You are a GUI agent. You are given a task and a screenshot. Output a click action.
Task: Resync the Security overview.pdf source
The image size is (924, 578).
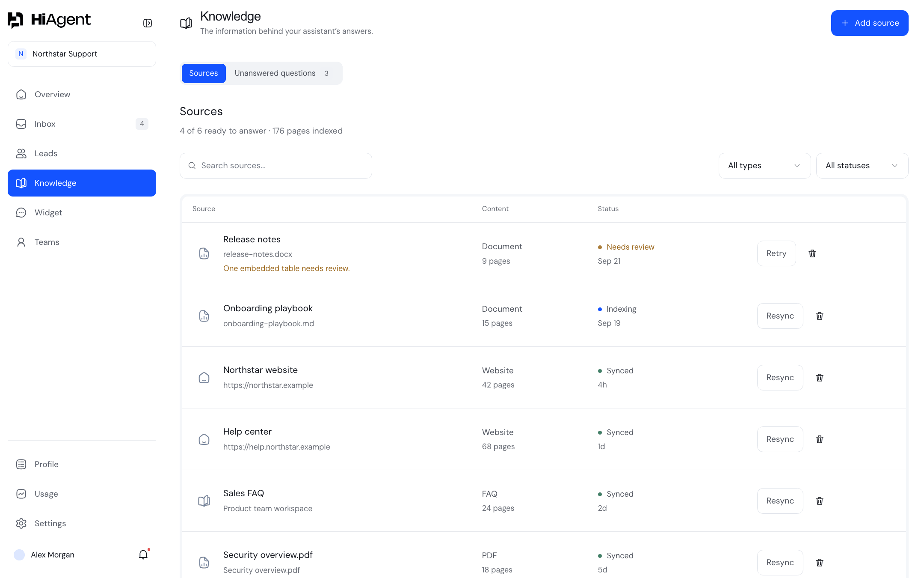[780, 563]
